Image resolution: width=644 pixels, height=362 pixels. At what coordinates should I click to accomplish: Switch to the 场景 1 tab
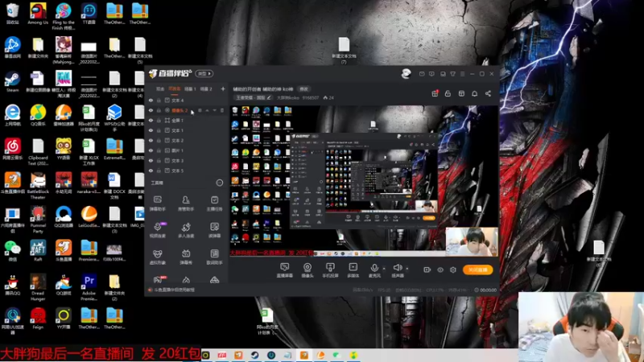tap(190, 88)
